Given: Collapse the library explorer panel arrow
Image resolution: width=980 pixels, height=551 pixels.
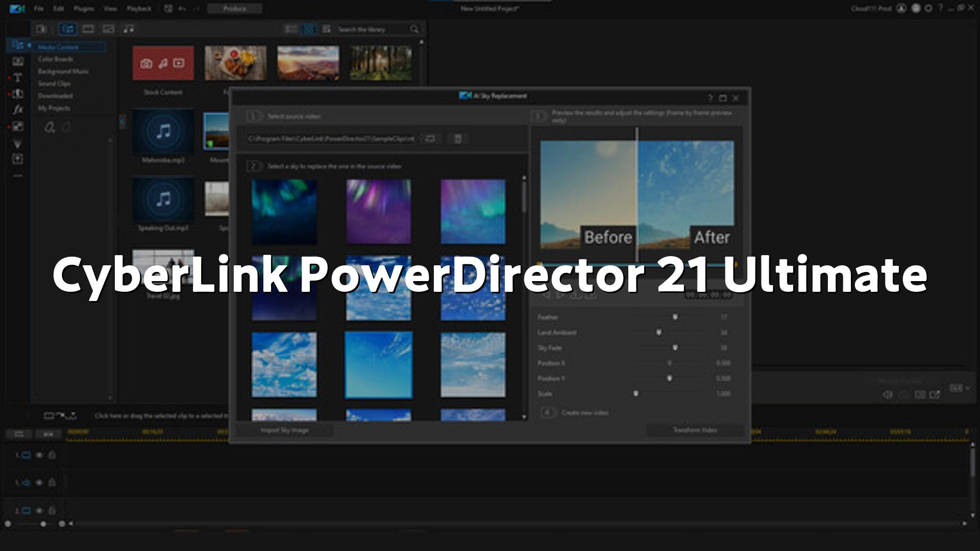Looking at the screenshot, I should pos(122,121).
